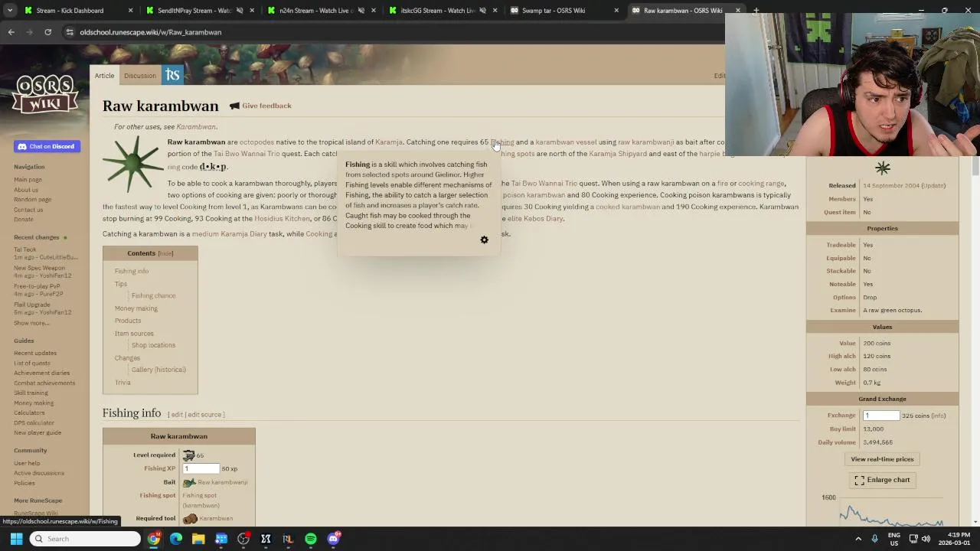Click the Windows taskbar search box

(85, 539)
